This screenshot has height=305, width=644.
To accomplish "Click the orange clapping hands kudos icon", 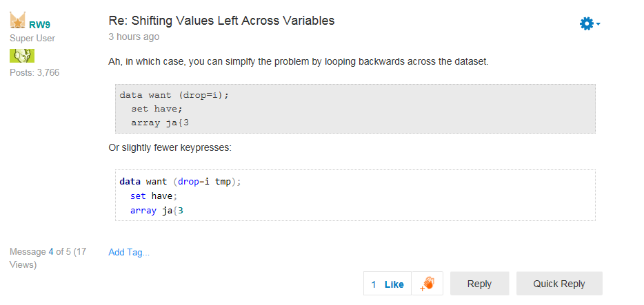I will pyautogui.click(x=427, y=284).
